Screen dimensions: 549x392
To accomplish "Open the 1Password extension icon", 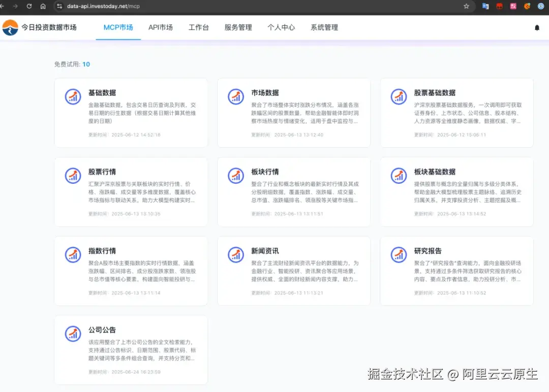I will (540, 7).
